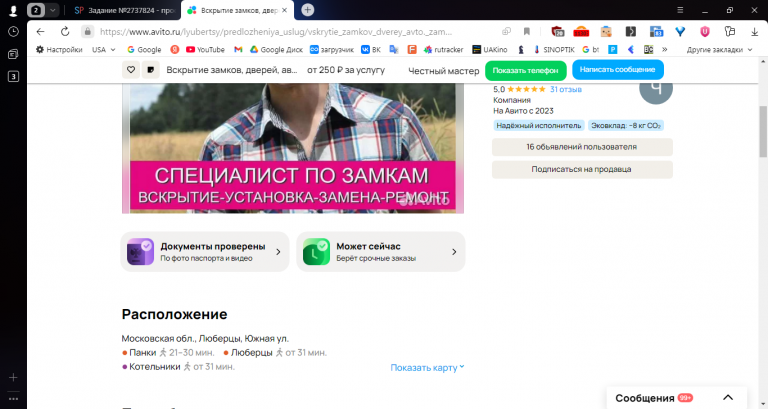Screen dimensions: 768x409
Task: Open Документы проверены details card
Action: coord(205,252)
